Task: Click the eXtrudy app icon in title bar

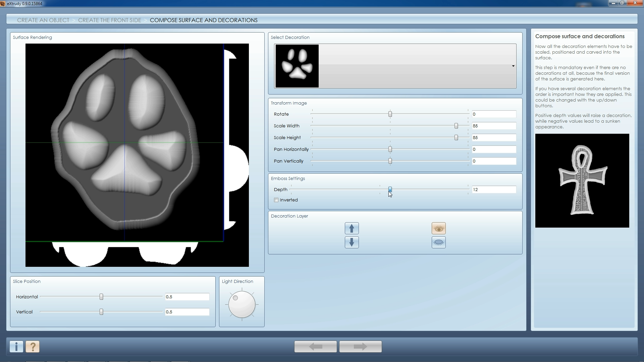Action: (3, 3)
